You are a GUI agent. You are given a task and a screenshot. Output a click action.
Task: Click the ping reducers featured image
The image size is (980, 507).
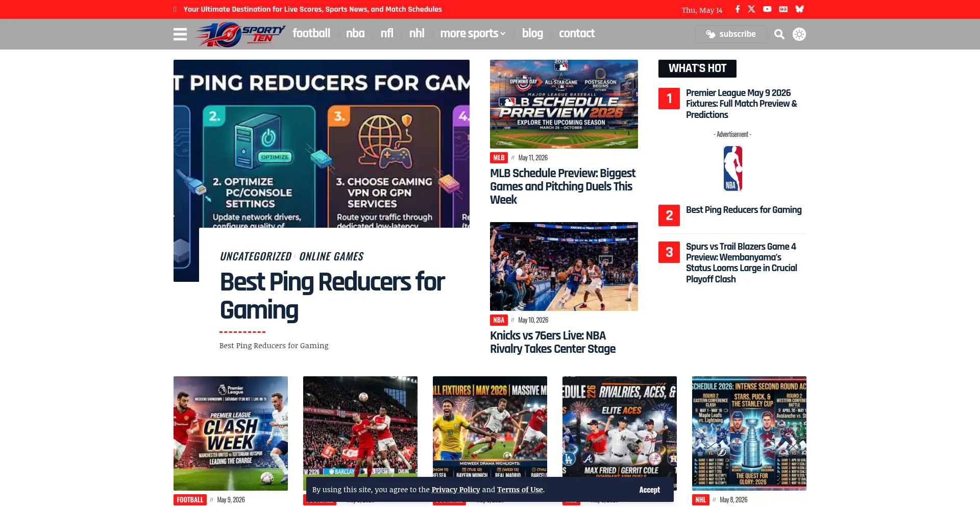pos(322,143)
